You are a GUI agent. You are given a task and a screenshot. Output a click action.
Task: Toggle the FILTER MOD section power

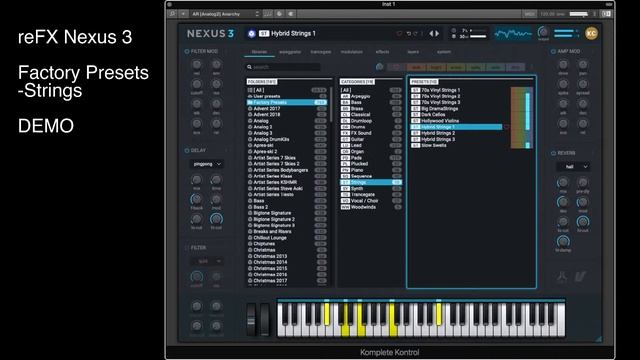click(x=187, y=51)
